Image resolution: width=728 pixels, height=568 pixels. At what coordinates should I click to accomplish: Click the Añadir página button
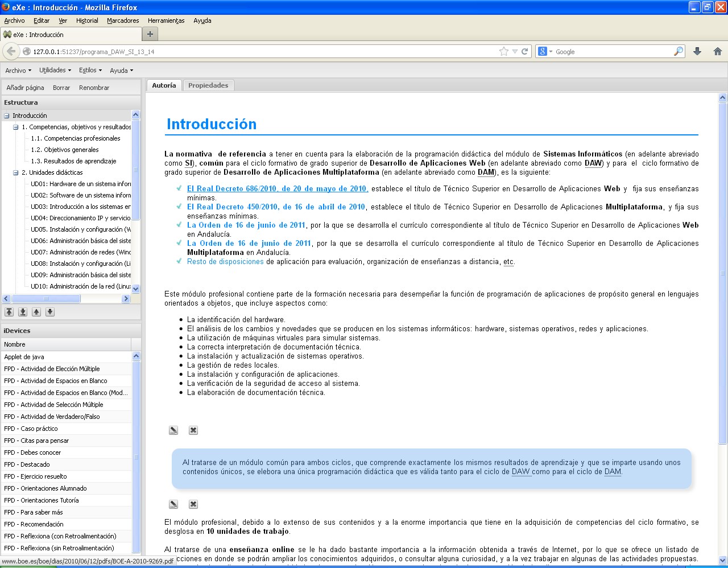(25, 88)
